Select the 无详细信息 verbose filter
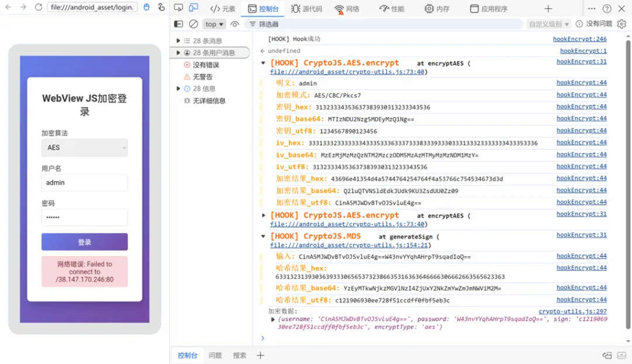 (205, 101)
